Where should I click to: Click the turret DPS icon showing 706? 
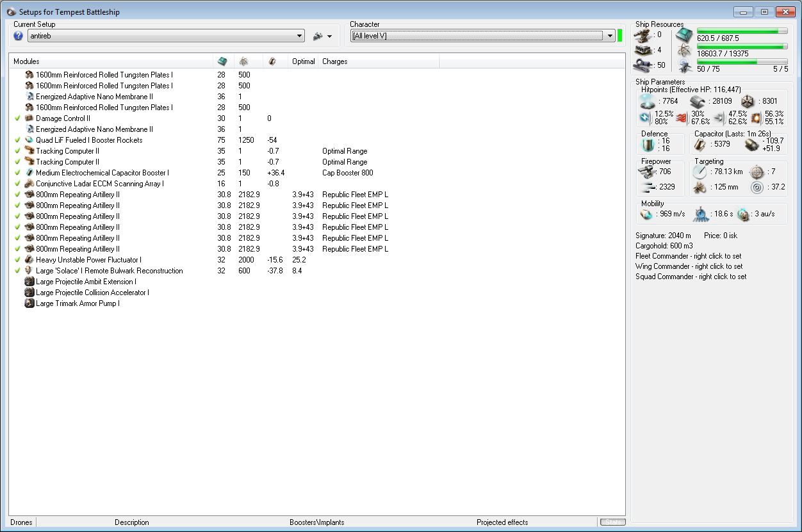point(648,172)
